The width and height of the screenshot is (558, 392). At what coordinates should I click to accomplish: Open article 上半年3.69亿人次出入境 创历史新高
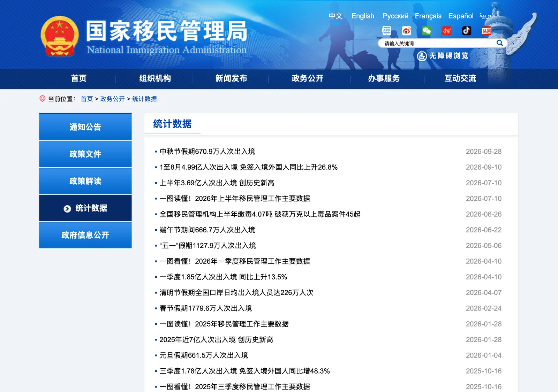[217, 183]
